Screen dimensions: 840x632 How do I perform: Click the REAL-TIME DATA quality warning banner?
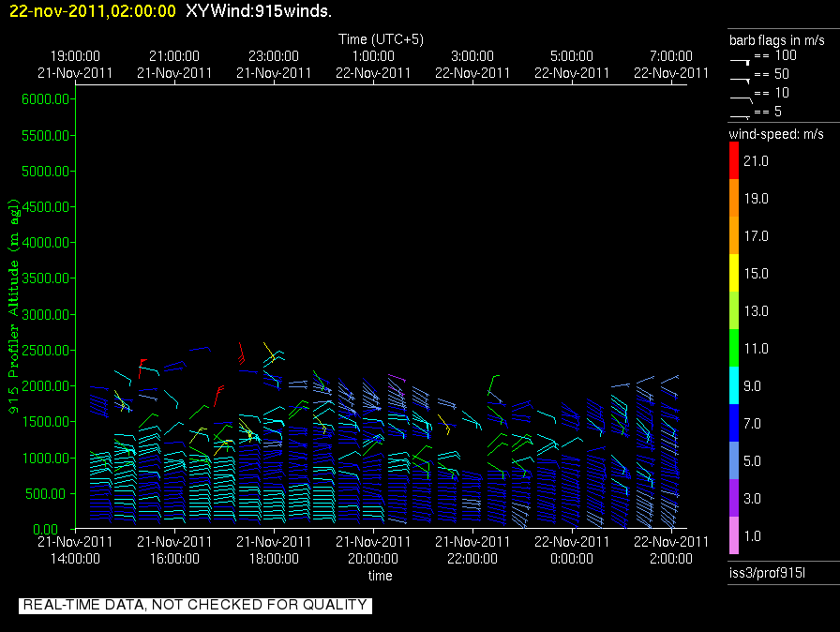point(195,605)
